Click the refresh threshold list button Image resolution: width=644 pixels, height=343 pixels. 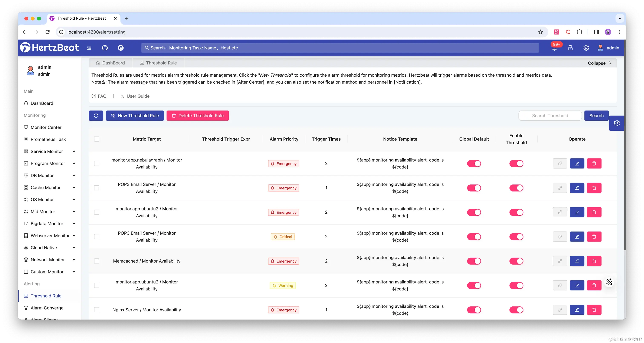click(96, 116)
